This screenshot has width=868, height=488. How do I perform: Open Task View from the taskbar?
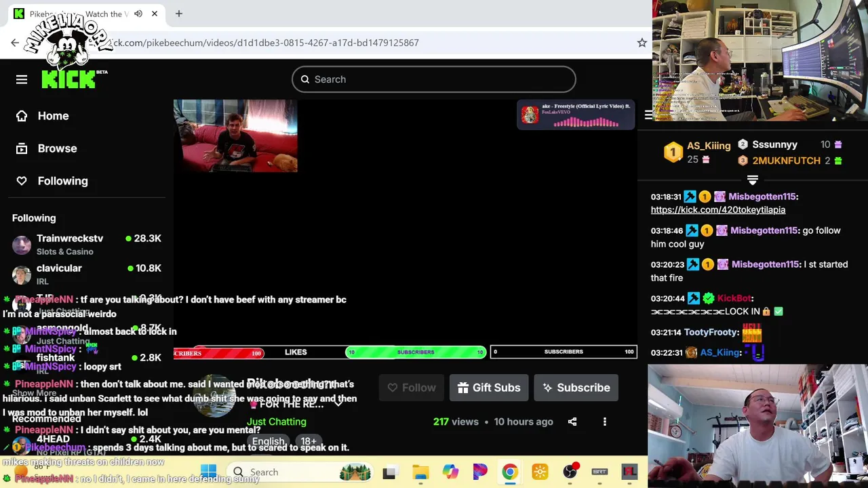pos(389,472)
